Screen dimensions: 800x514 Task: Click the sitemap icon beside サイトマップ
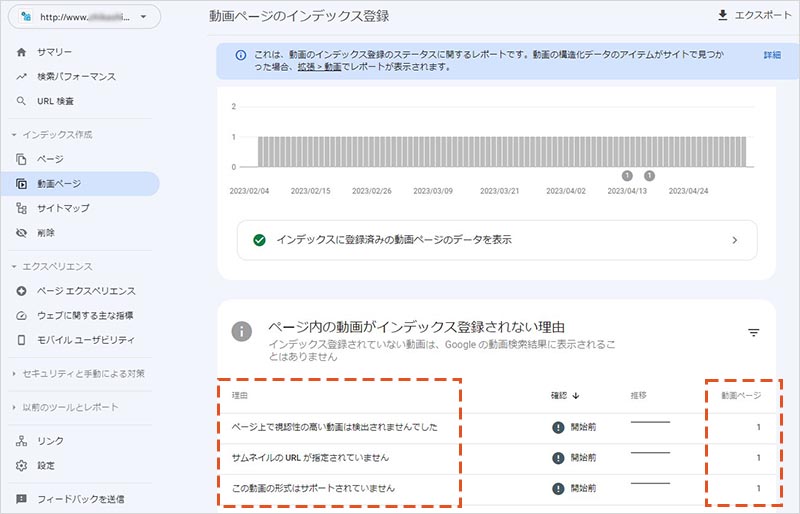tap(22, 208)
